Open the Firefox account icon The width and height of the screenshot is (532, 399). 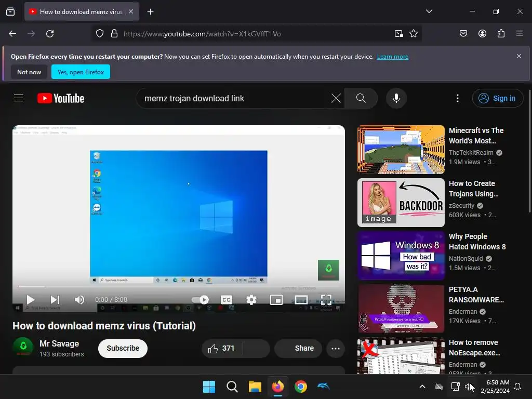point(482,34)
